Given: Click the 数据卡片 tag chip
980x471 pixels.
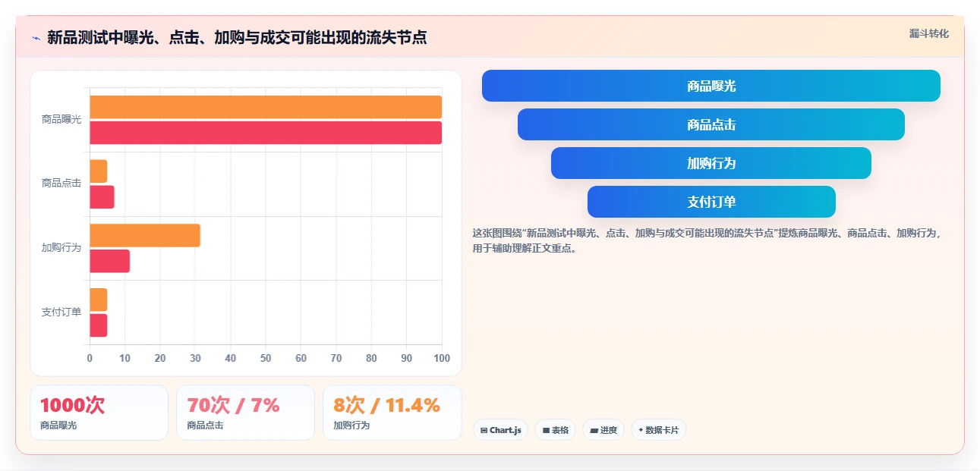Looking at the screenshot, I should click(x=658, y=430).
